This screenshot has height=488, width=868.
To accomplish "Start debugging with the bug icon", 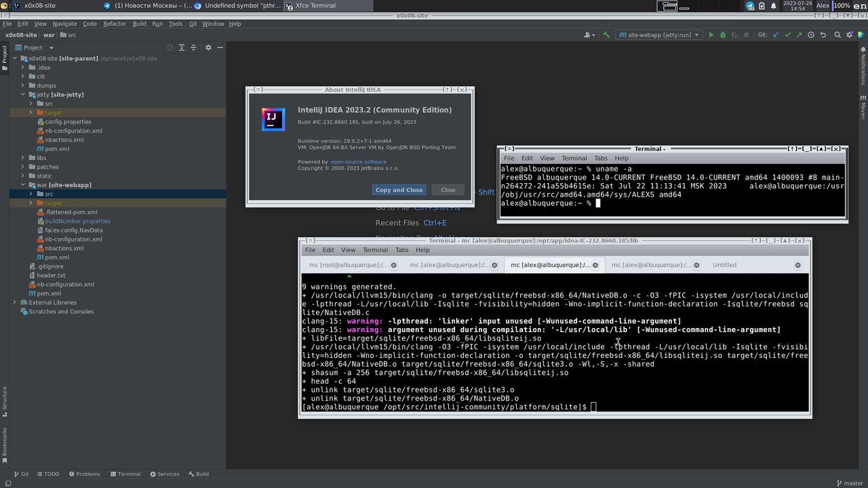I will click(x=722, y=35).
